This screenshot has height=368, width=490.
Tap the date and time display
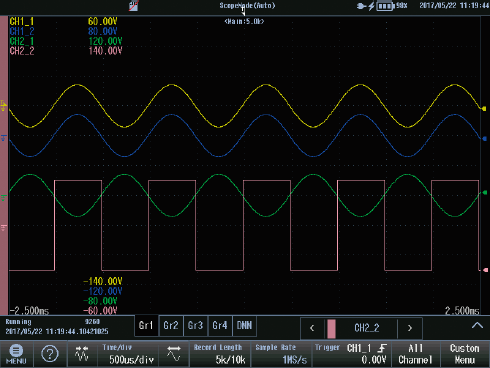(454, 6)
